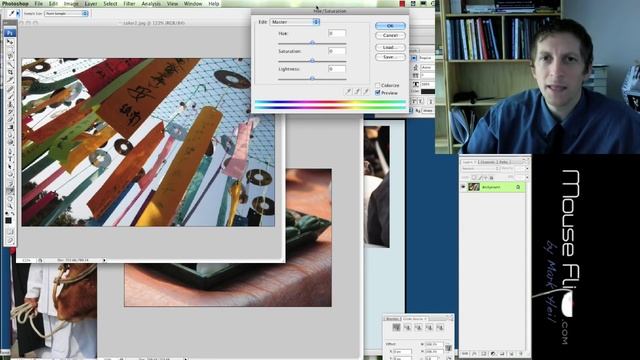
Task: Select the Pen tool
Action: pyautogui.click(x=10, y=151)
